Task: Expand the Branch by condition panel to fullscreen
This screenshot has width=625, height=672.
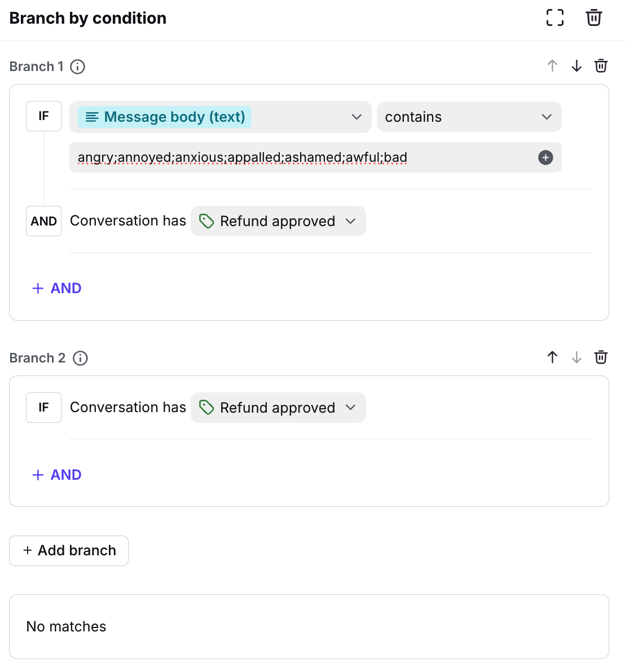Action: 555,18
